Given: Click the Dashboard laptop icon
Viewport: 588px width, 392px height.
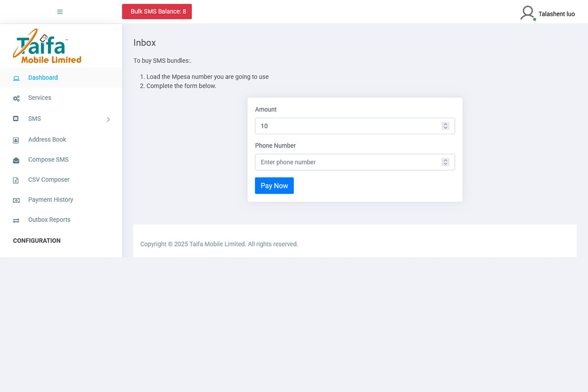Looking at the screenshot, I should tap(16, 78).
